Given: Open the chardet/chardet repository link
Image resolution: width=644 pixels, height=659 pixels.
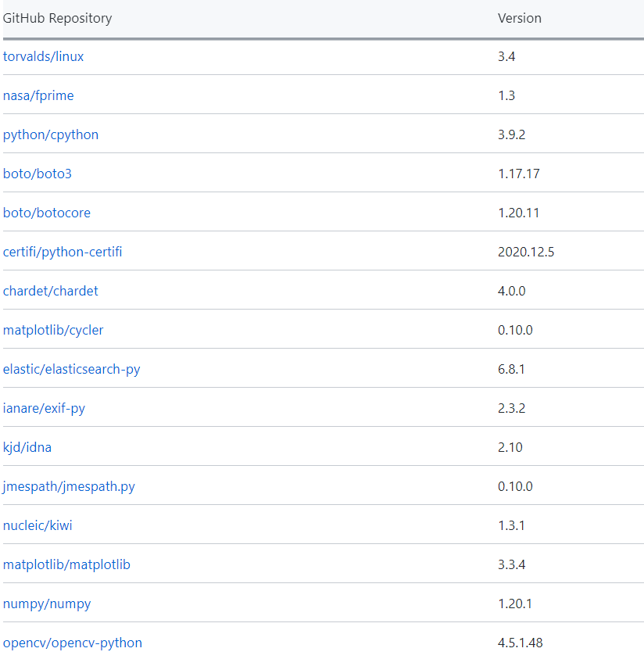Looking at the screenshot, I should [x=51, y=291].
